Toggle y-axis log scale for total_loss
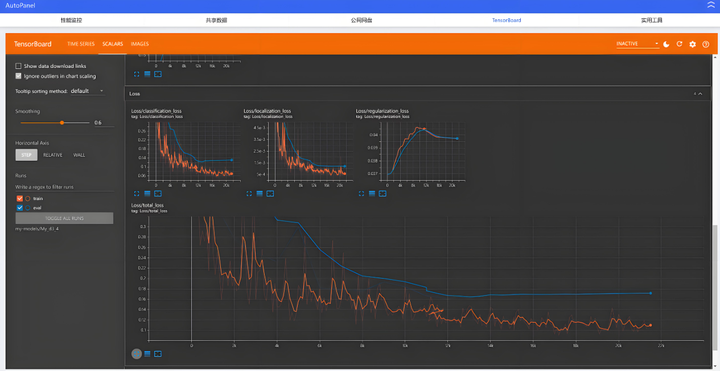 tap(147, 354)
